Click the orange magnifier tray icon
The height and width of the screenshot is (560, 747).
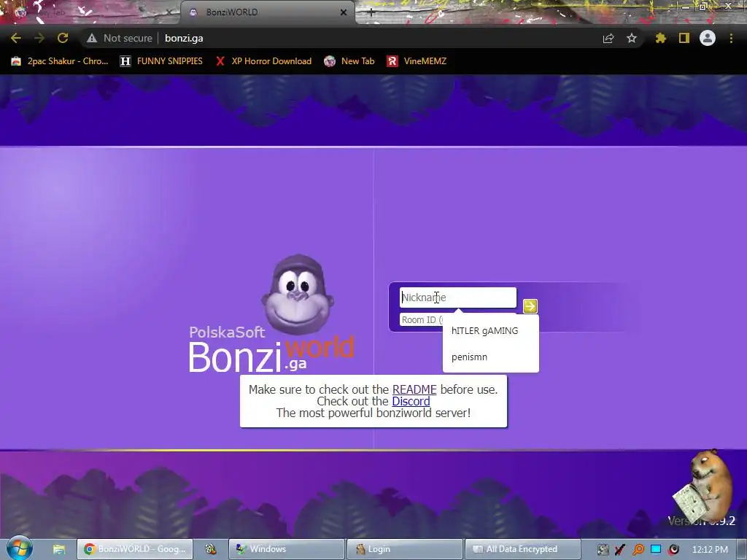click(638, 550)
